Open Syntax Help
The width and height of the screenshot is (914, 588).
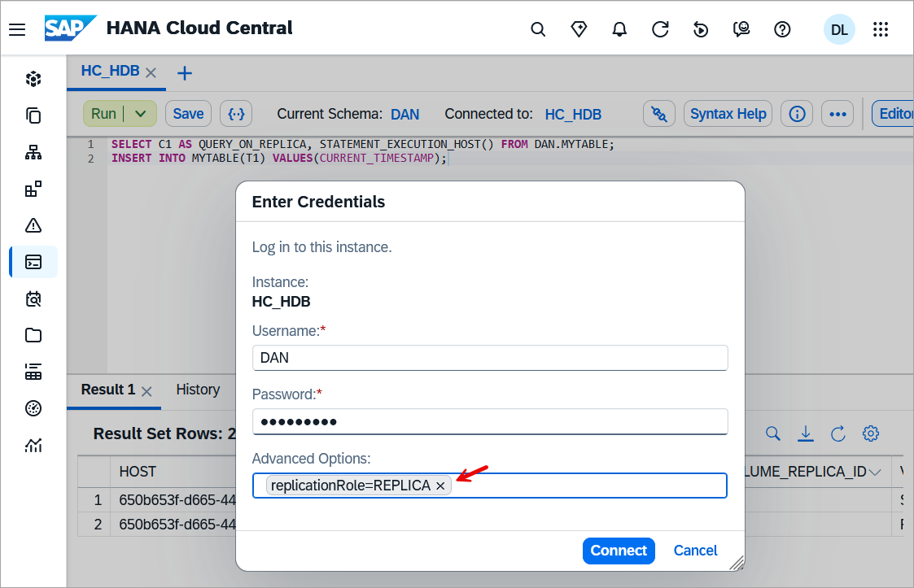pyautogui.click(x=728, y=114)
